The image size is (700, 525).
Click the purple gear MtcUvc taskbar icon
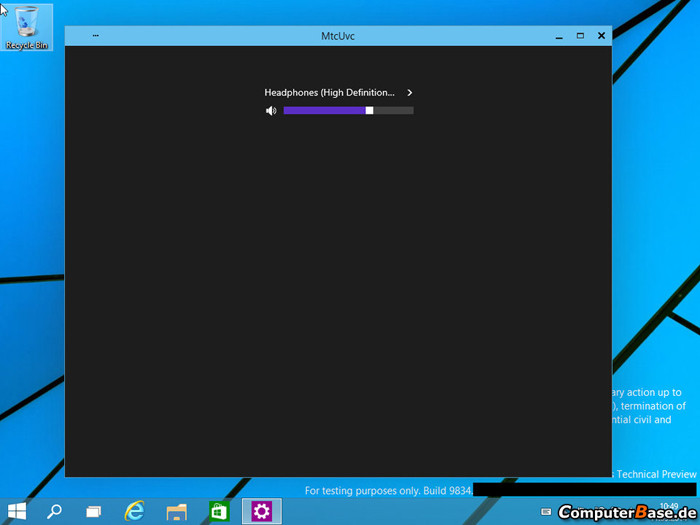(261, 511)
